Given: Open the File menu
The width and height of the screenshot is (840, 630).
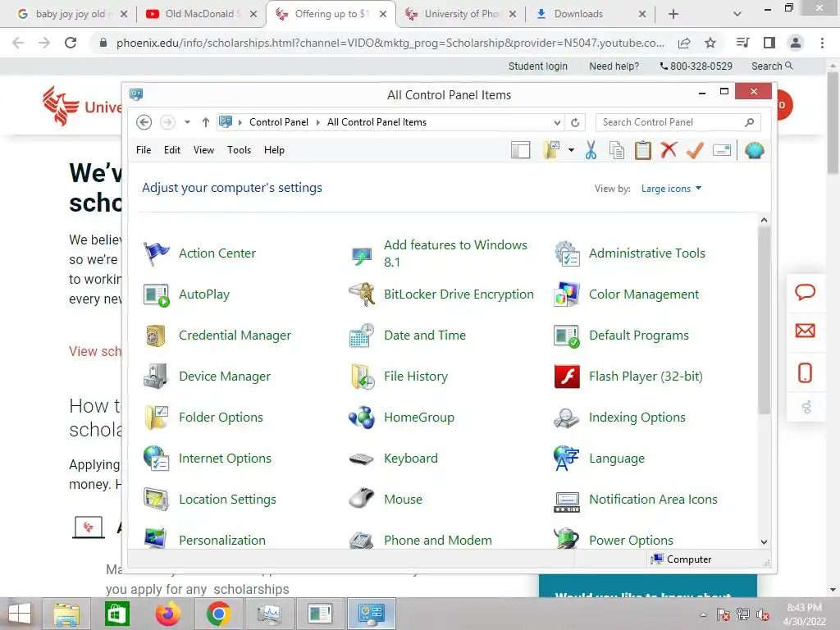Looking at the screenshot, I should click(144, 150).
